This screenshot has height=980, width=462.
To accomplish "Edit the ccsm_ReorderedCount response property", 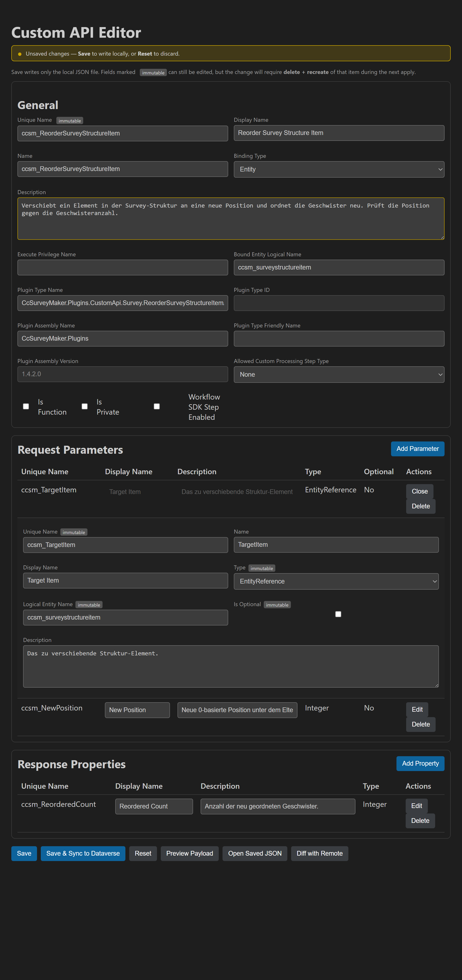I will (416, 806).
